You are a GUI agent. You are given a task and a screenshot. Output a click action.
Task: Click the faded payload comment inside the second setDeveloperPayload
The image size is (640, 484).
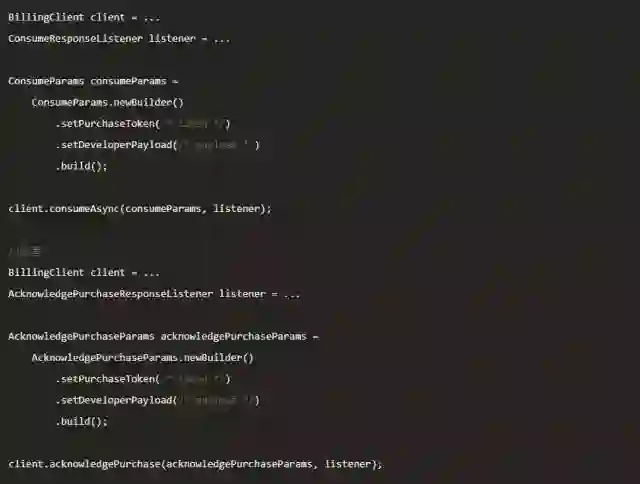[216, 400]
